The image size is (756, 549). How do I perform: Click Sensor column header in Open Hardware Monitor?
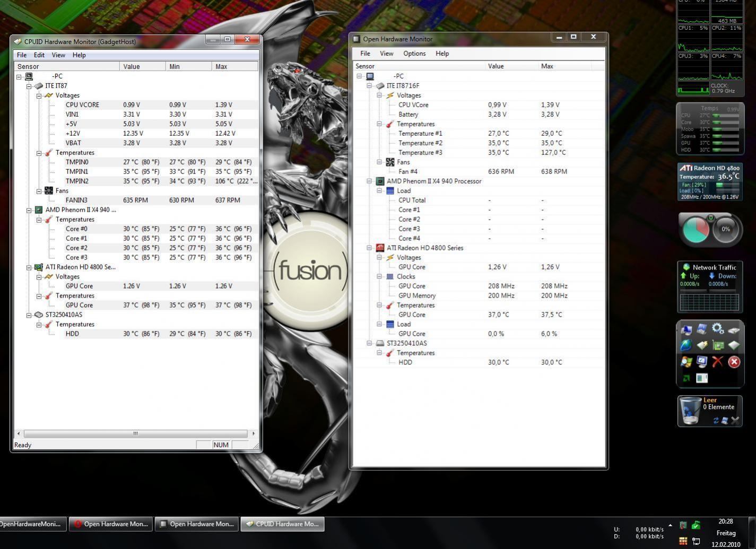[x=419, y=66]
